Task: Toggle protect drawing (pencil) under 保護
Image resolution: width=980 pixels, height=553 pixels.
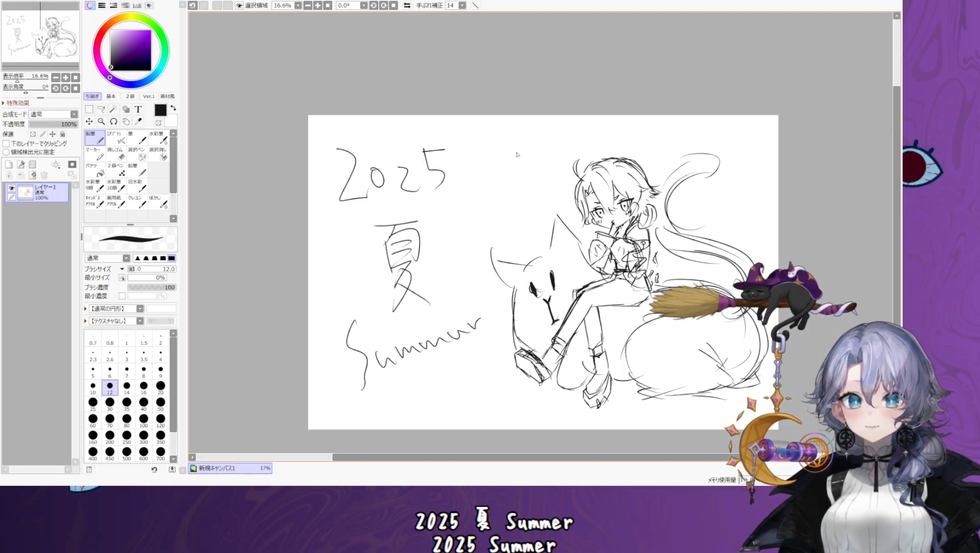Action: [x=43, y=134]
